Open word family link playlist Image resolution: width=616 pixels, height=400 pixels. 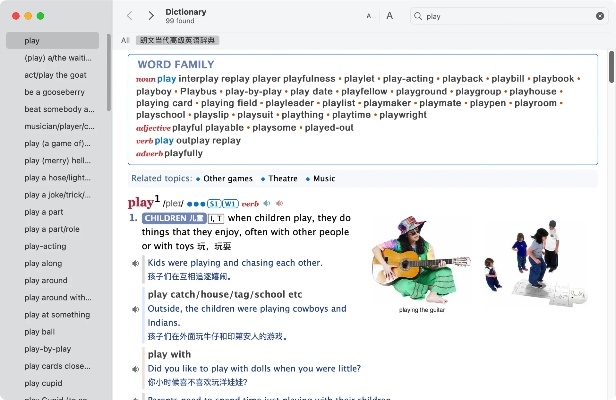339,103
